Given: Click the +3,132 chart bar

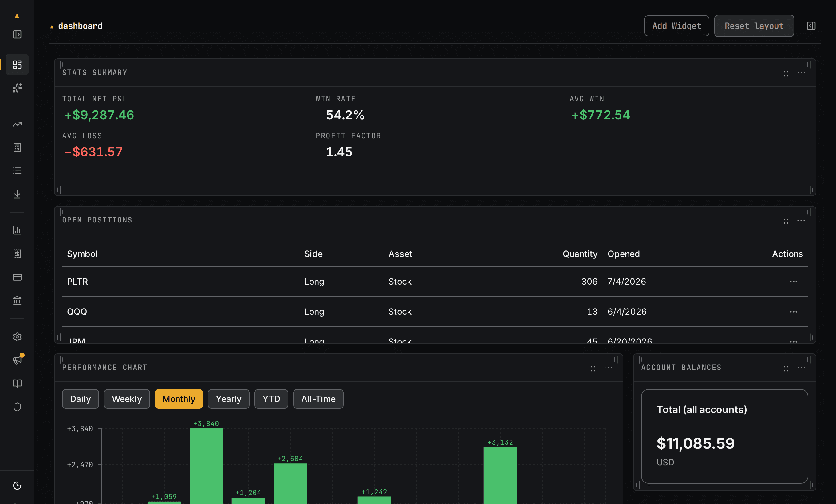Looking at the screenshot, I should click(500, 475).
